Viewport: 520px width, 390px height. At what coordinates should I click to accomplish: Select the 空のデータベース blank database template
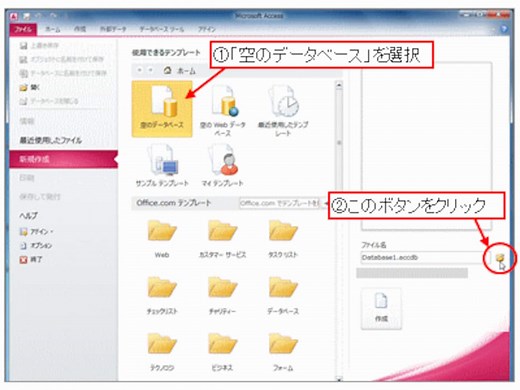[x=162, y=109]
